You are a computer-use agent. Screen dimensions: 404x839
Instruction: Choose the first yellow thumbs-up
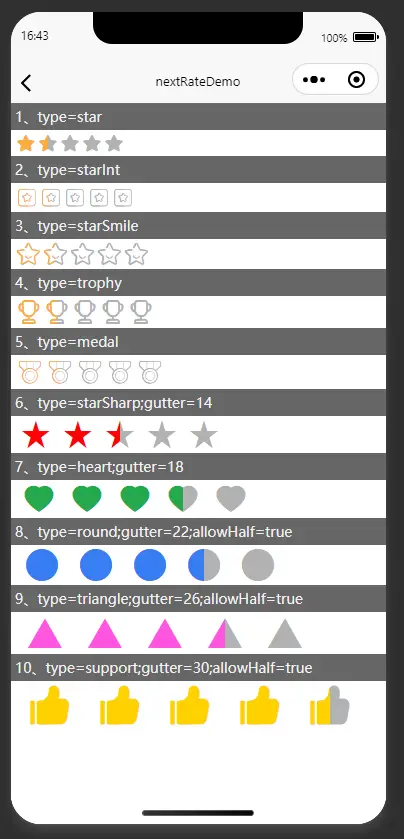pyautogui.click(x=50, y=705)
